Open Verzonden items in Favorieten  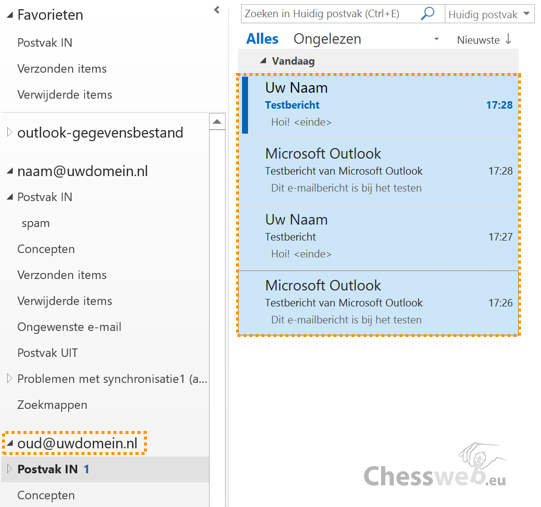[x=62, y=69]
